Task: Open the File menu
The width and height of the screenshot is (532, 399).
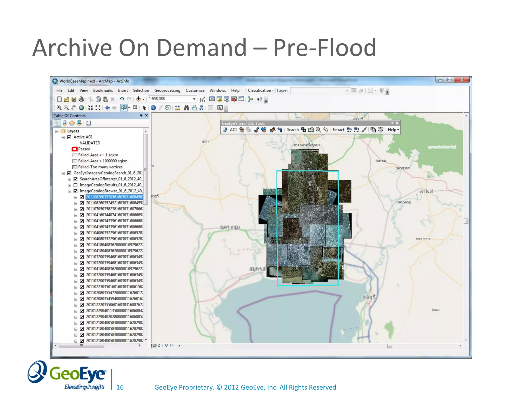Action: [x=59, y=90]
